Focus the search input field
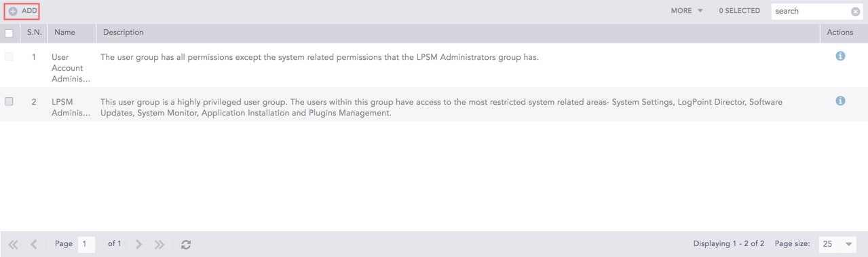 (811, 11)
